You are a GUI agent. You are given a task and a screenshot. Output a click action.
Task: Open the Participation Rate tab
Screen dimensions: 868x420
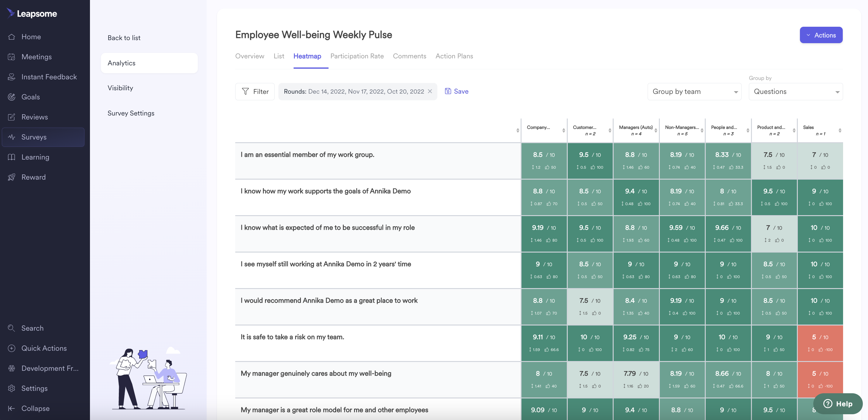[x=357, y=56]
